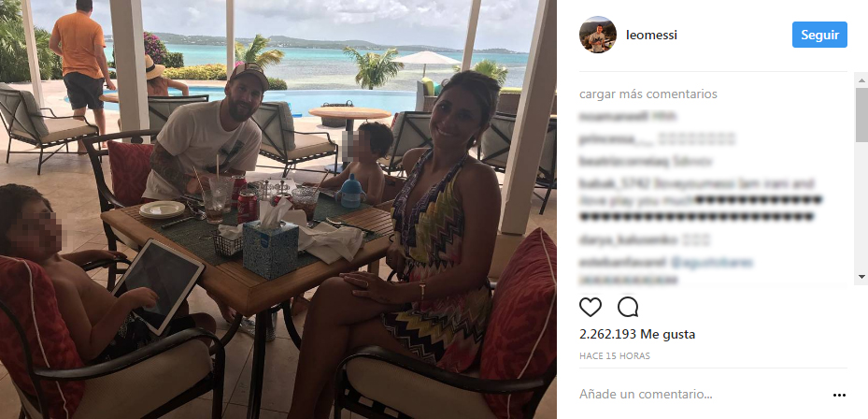Click the speech bubble comment icon
Screen dimensions: 868x419
(x=628, y=307)
